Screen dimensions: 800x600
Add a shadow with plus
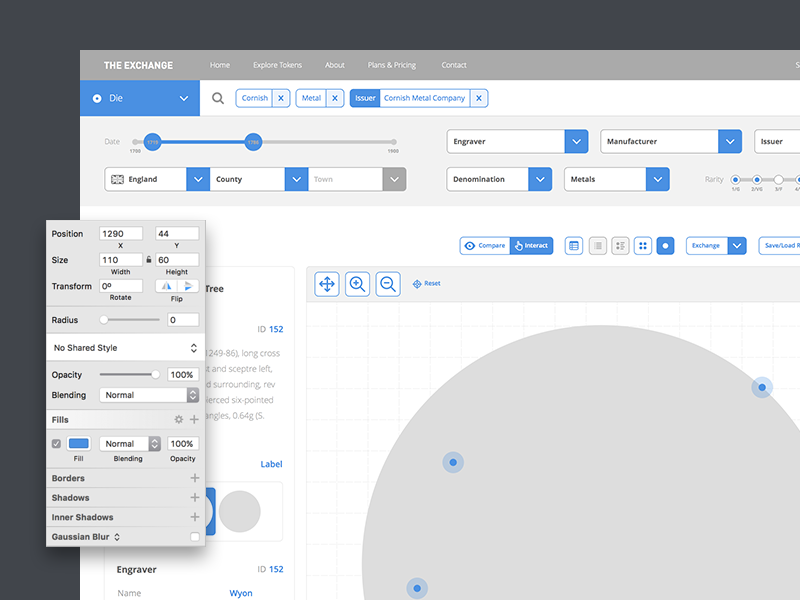(194, 497)
